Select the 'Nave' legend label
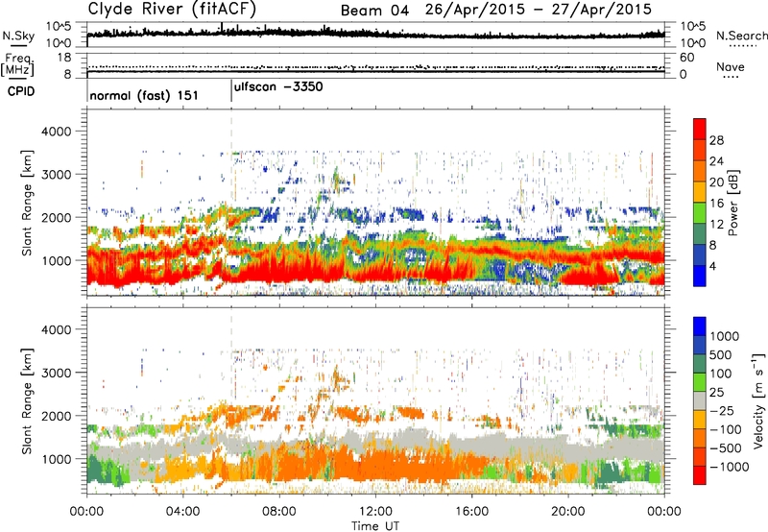The image size is (768, 532). (731, 66)
